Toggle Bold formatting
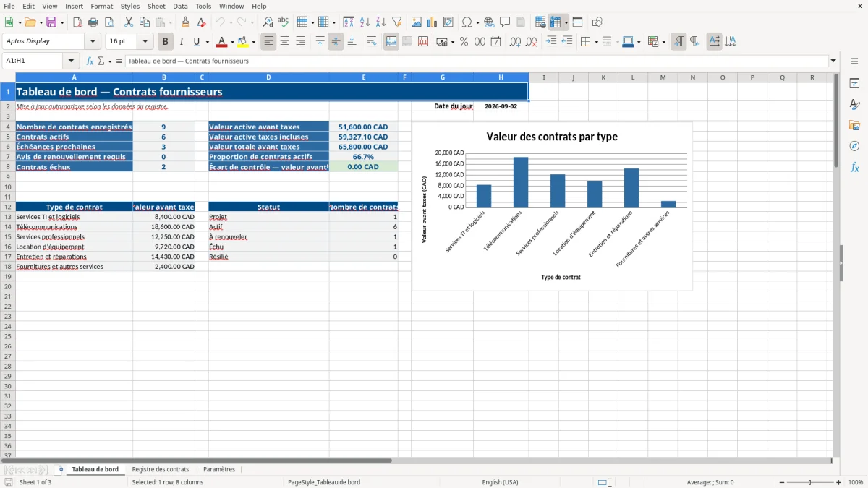Image resolution: width=868 pixels, height=488 pixels. pos(166,42)
